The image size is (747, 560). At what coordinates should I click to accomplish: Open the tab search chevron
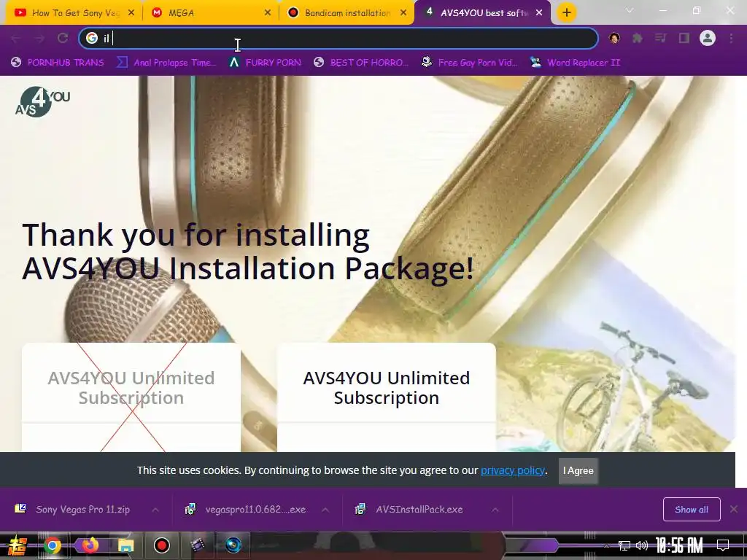coord(630,10)
